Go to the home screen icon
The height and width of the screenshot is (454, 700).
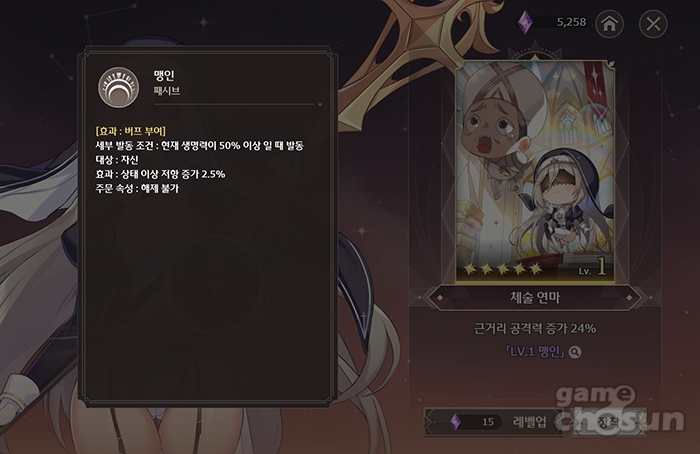click(x=609, y=23)
